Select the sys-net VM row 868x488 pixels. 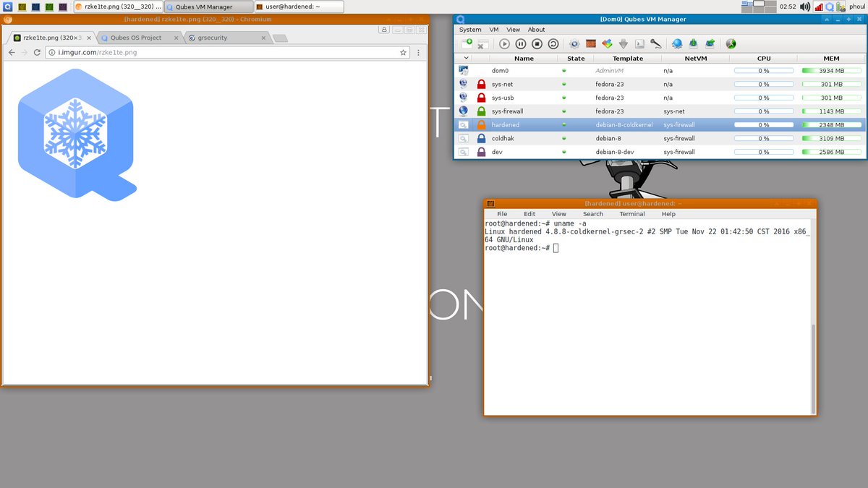click(660, 84)
